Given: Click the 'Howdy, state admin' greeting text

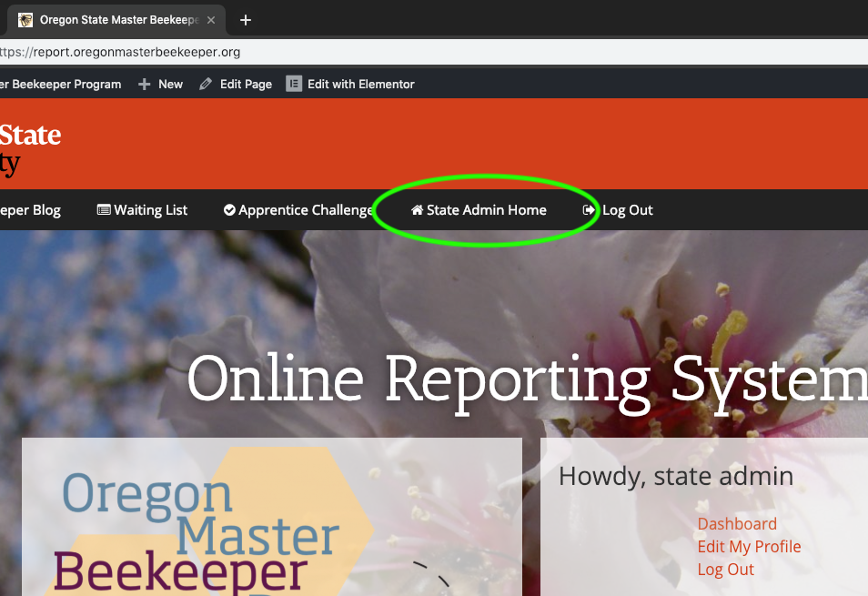Looking at the screenshot, I should [676, 477].
